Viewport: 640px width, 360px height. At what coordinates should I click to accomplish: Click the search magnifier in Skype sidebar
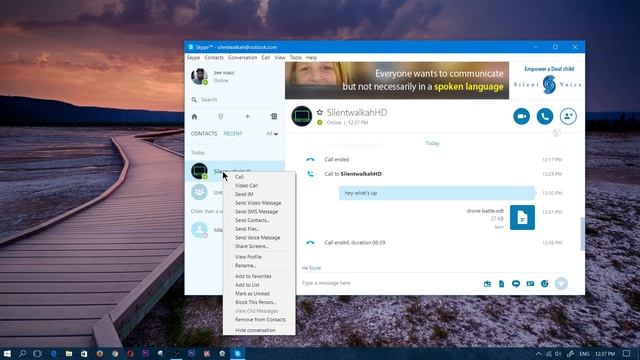tap(194, 100)
